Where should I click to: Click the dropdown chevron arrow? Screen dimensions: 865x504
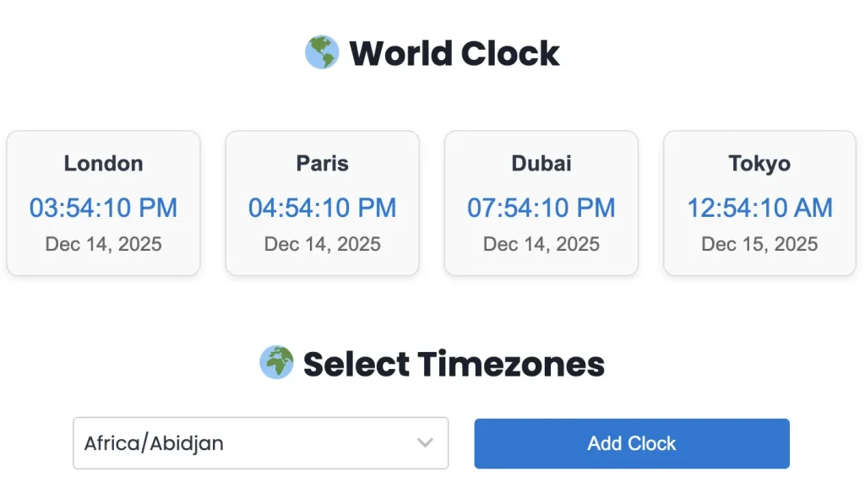click(x=424, y=443)
